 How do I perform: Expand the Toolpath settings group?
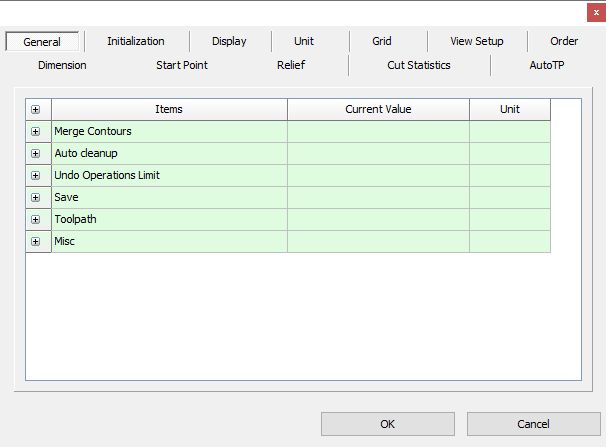pos(36,219)
